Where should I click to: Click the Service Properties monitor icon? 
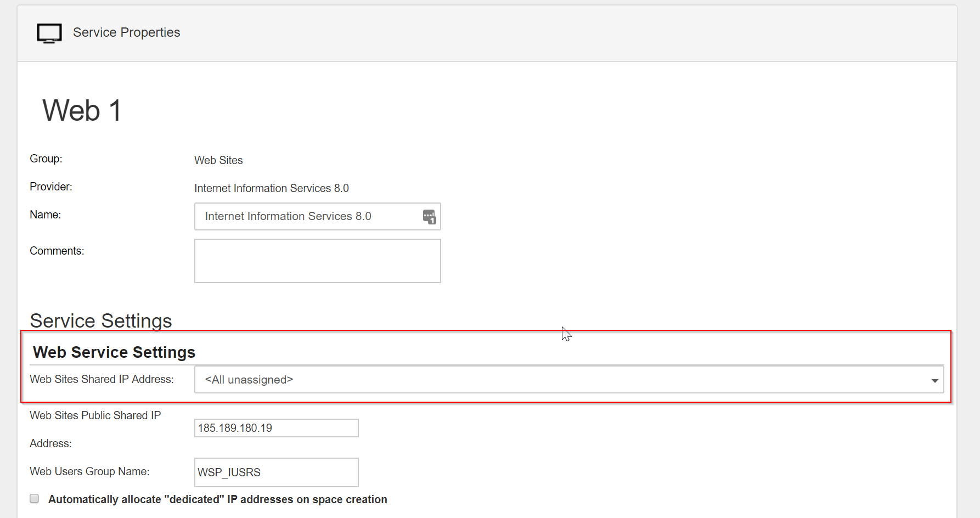point(49,33)
